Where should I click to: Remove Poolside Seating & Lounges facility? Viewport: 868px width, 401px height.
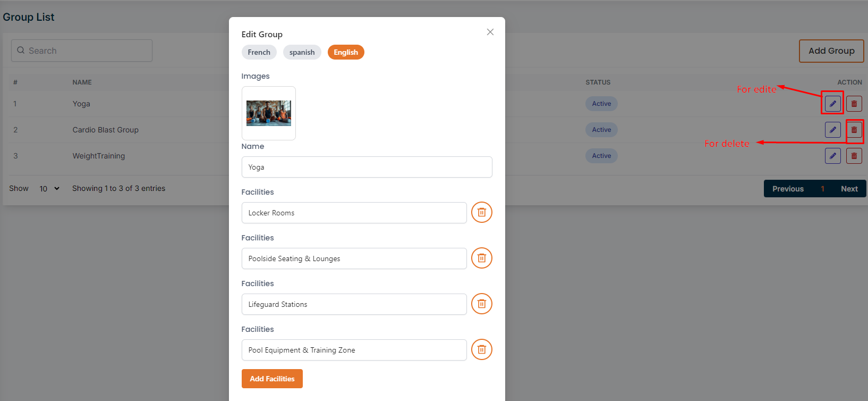481,258
